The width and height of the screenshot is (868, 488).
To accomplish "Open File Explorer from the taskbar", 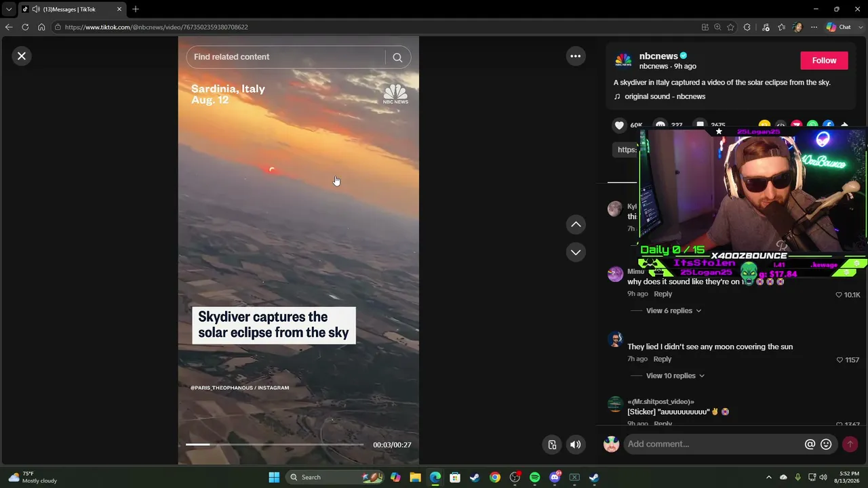I will 415,477.
